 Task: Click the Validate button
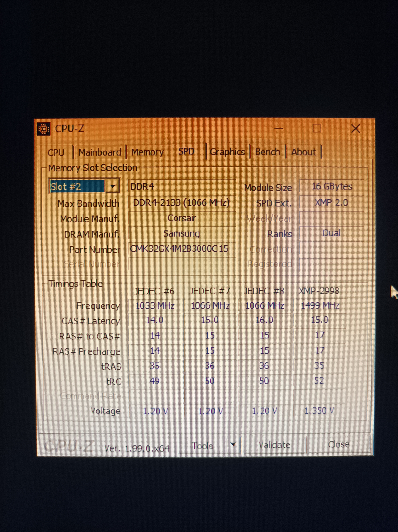click(x=274, y=445)
